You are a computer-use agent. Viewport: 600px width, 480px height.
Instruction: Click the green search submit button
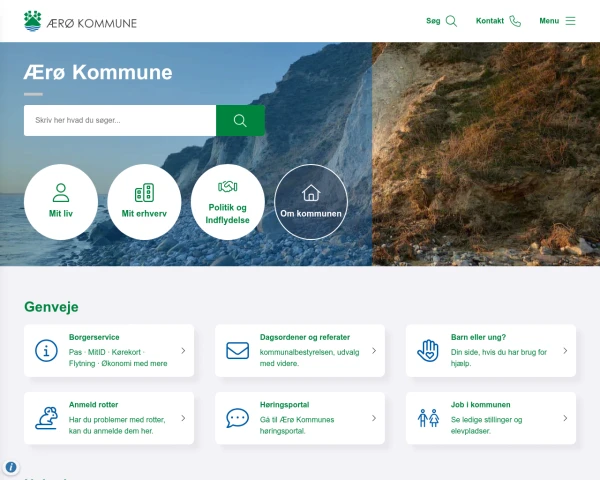[240, 121]
